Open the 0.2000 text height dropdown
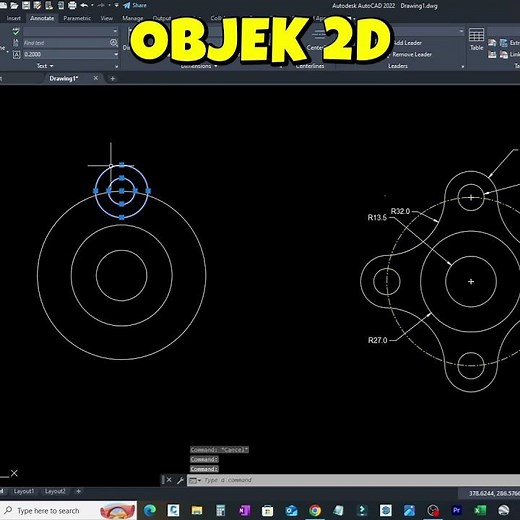Screen dimensions: 520x520 [x=116, y=54]
